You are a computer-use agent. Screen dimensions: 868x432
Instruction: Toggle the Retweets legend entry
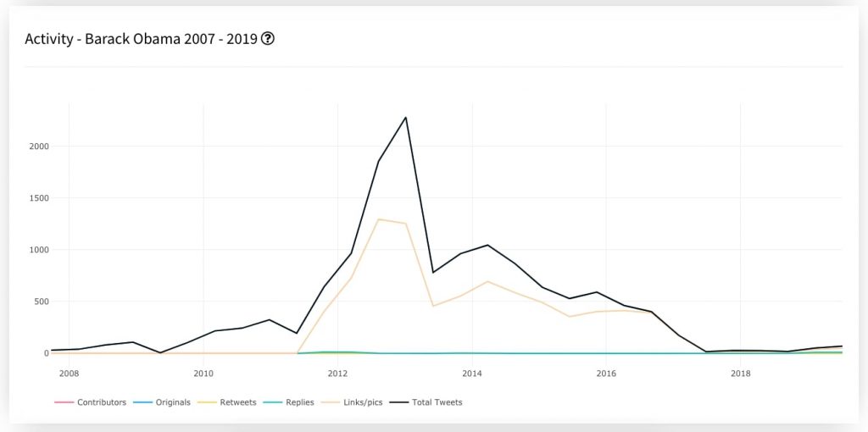coord(227,402)
